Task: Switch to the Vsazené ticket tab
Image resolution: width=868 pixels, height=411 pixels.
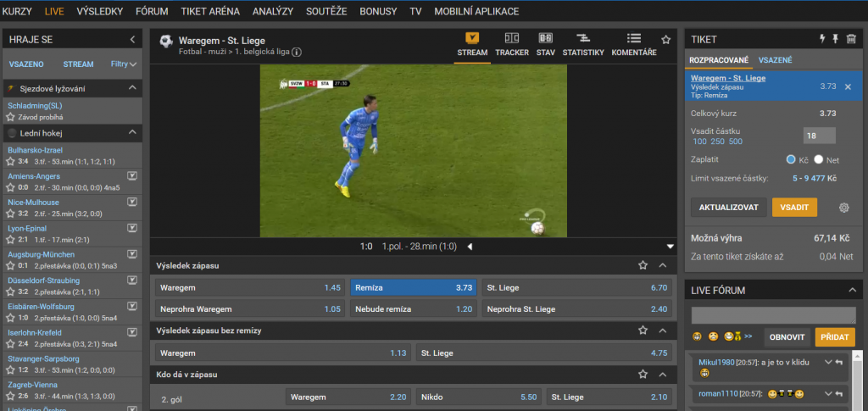Action: (x=775, y=60)
